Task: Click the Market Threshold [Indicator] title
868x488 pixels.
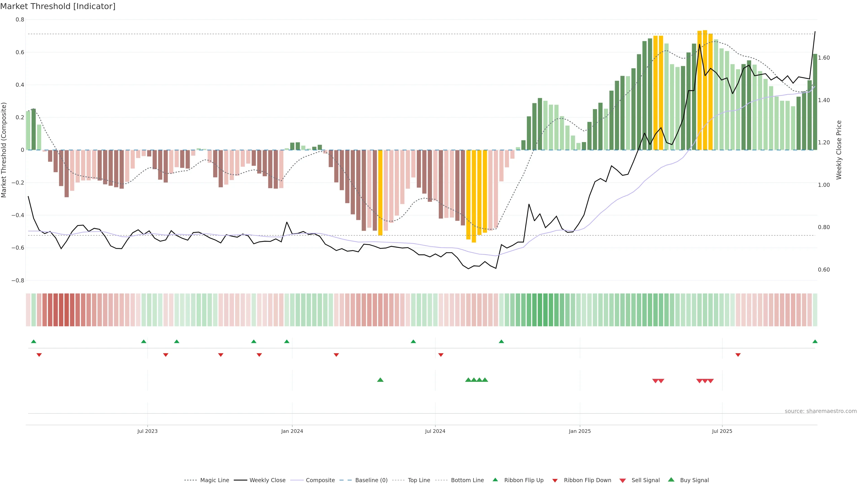Action: pyautogui.click(x=58, y=6)
